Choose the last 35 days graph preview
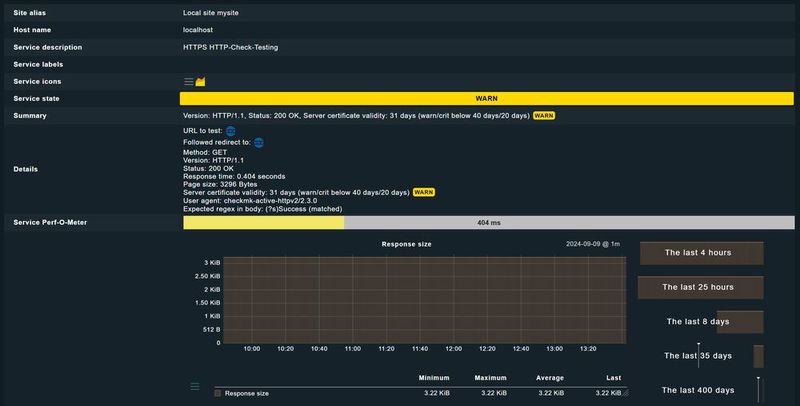This screenshot has height=406, width=800. pyautogui.click(x=701, y=356)
